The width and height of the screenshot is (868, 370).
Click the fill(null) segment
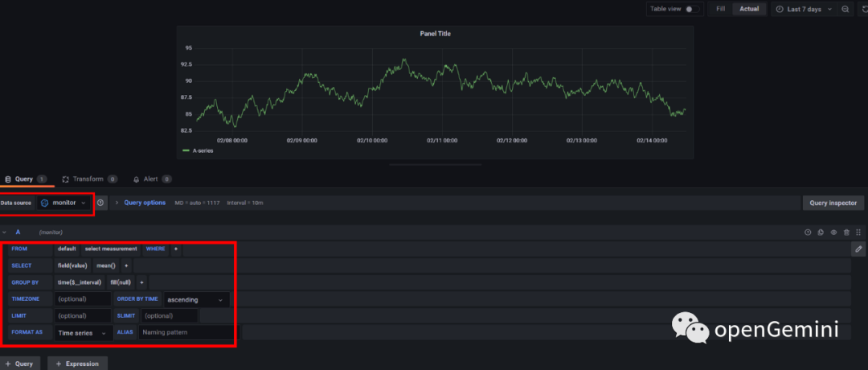click(x=120, y=282)
